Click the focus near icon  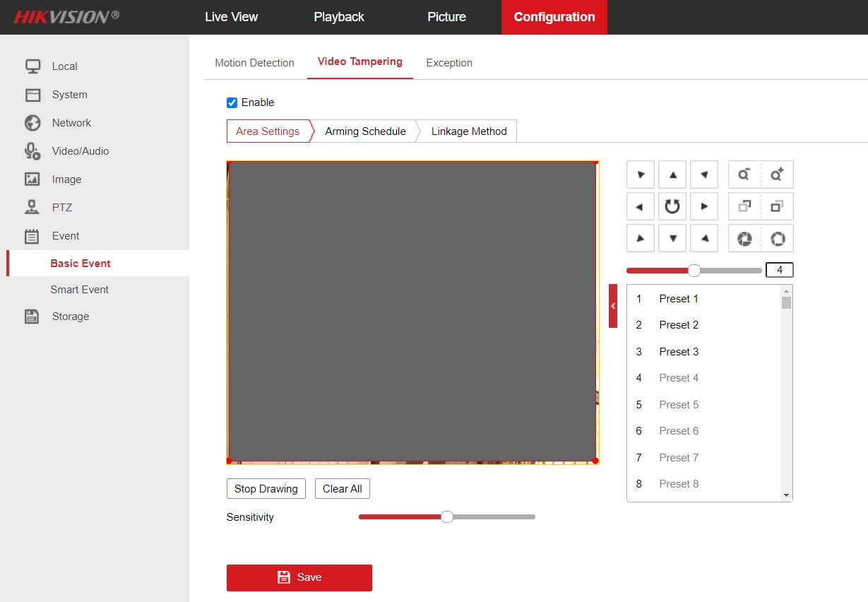pyautogui.click(x=744, y=206)
